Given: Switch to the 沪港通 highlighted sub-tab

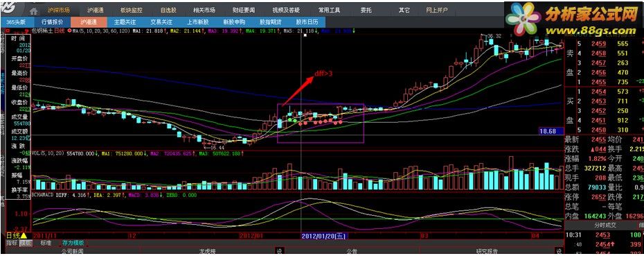Looking at the screenshot, I should [x=89, y=22].
